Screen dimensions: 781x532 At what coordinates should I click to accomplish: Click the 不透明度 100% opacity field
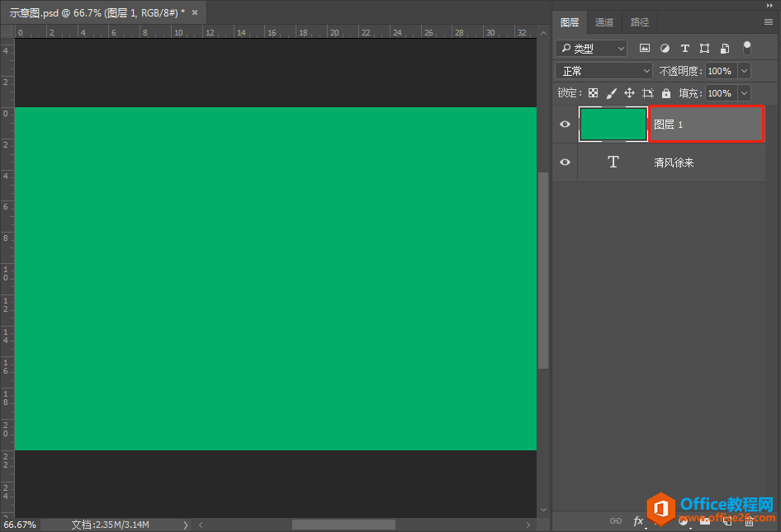point(721,71)
